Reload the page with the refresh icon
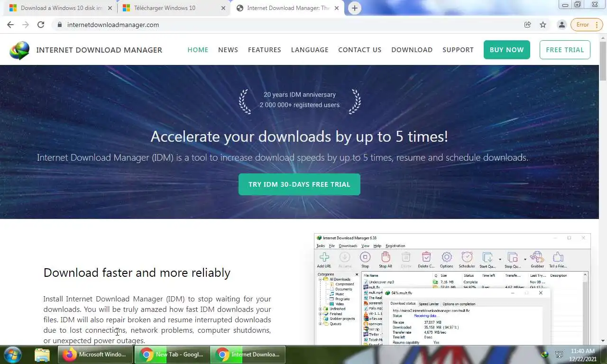This screenshot has width=607, height=364. click(41, 25)
